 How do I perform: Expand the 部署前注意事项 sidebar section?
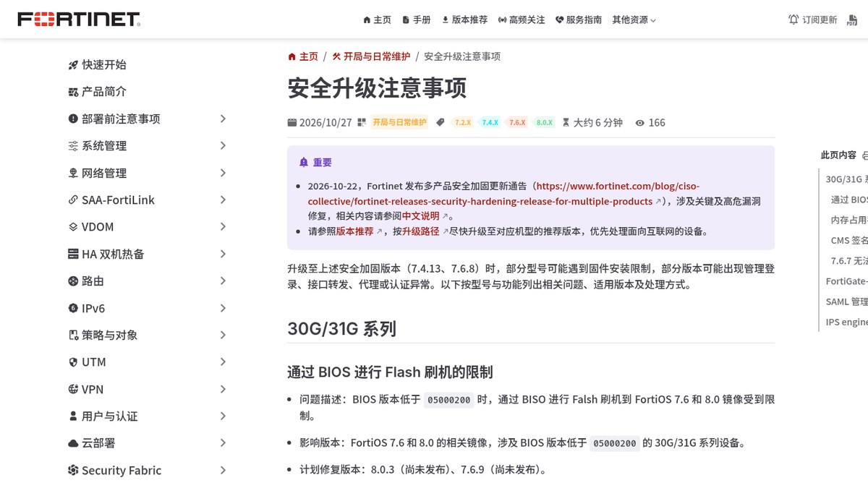[x=223, y=119]
